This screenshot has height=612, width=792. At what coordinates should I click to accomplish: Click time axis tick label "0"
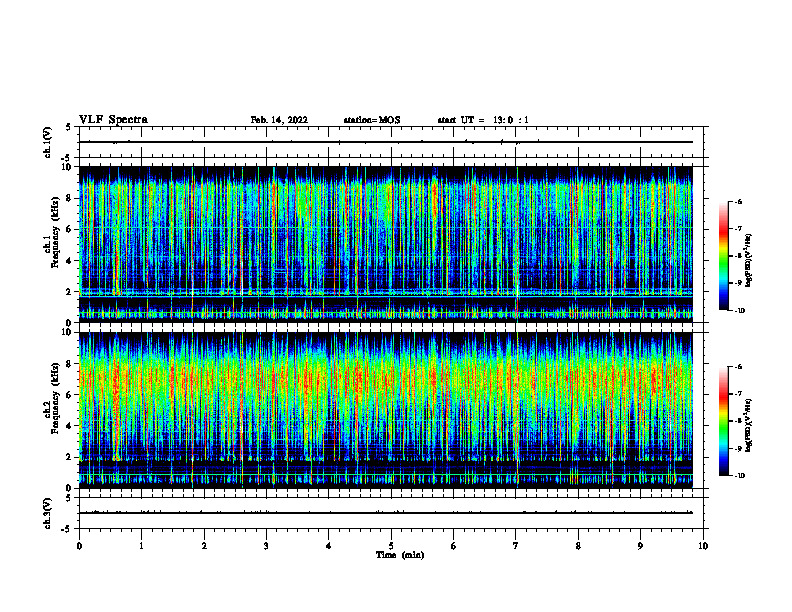coord(79,546)
